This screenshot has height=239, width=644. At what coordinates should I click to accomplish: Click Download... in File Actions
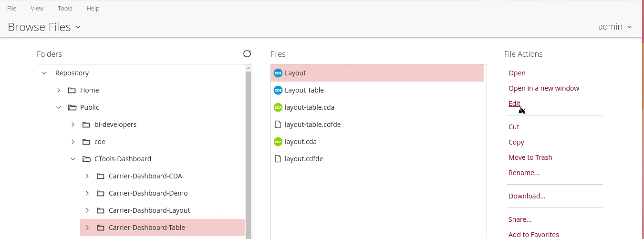527,196
